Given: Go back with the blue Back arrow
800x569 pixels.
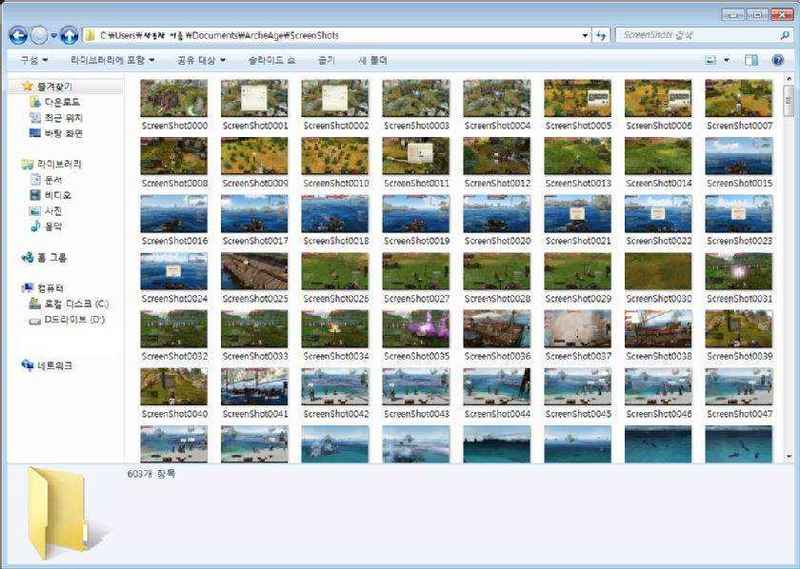Looking at the screenshot, I should tap(18, 35).
